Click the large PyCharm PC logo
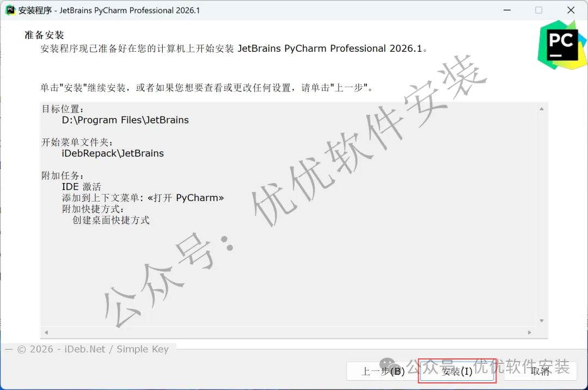Screen dimensions: 588x390 point(561,45)
